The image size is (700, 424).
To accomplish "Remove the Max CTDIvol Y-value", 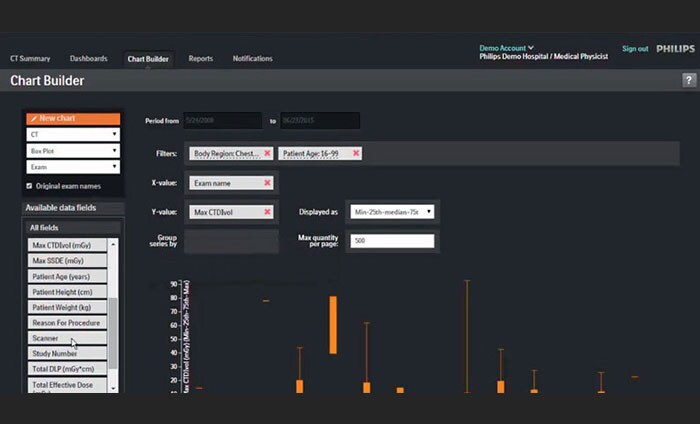I will tap(267, 212).
